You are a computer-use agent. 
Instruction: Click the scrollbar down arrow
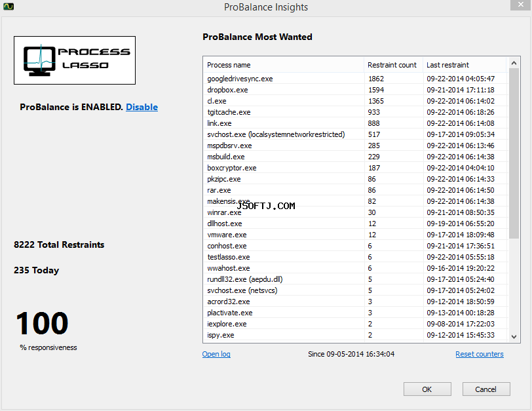coord(514,337)
